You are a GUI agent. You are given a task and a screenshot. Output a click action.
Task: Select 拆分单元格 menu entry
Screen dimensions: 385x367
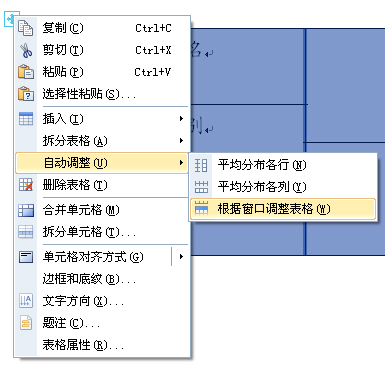coord(102,231)
